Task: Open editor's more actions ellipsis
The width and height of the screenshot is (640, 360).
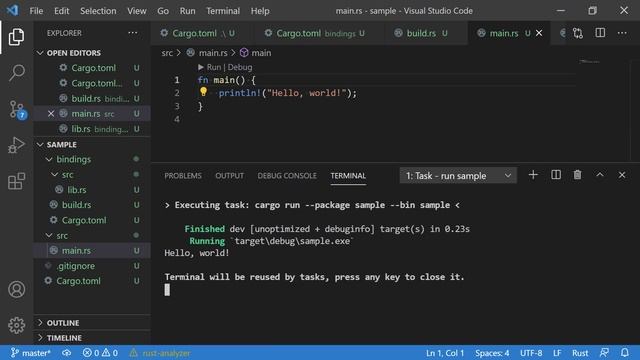Action: (x=622, y=33)
